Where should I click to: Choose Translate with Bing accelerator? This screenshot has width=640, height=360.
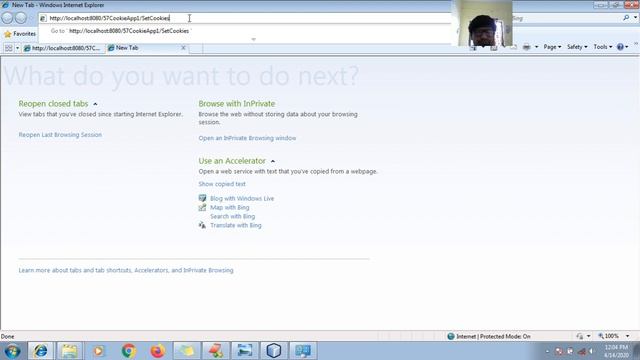point(236,225)
